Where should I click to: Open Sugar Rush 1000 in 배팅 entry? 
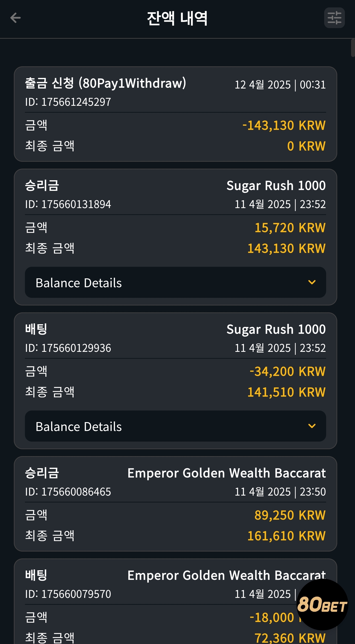point(276,329)
